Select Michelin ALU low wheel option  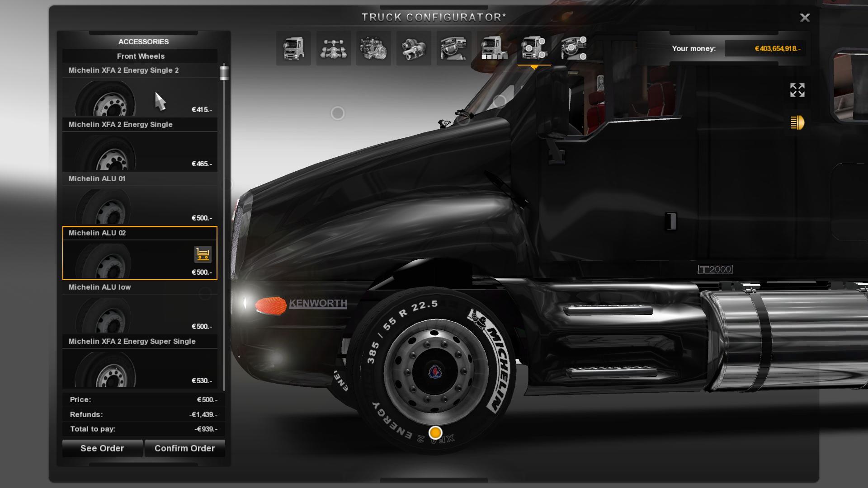tap(140, 308)
